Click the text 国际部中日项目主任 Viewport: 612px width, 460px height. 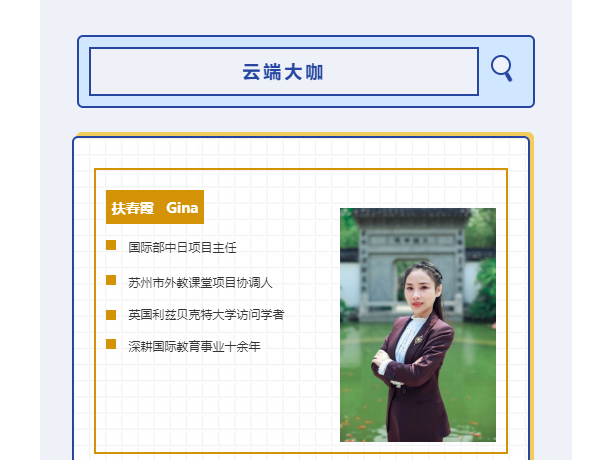point(182,247)
